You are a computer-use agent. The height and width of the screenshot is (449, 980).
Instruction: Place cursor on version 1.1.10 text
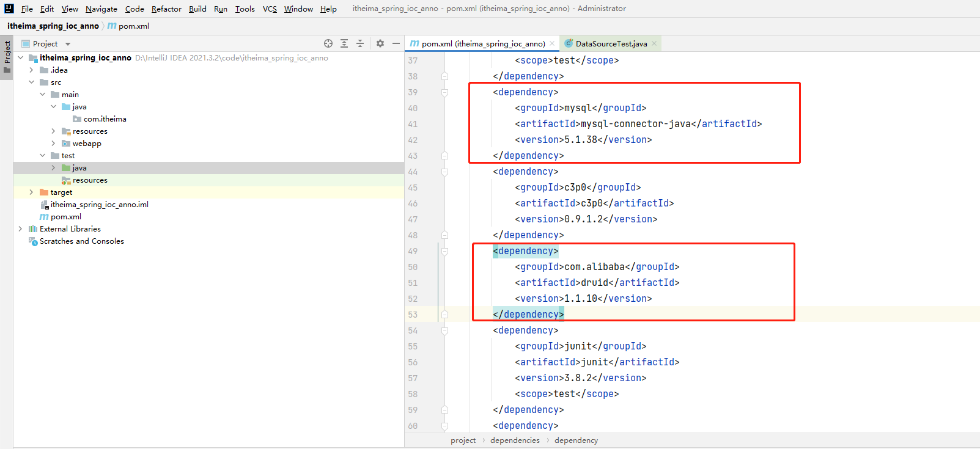tap(581, 299)
